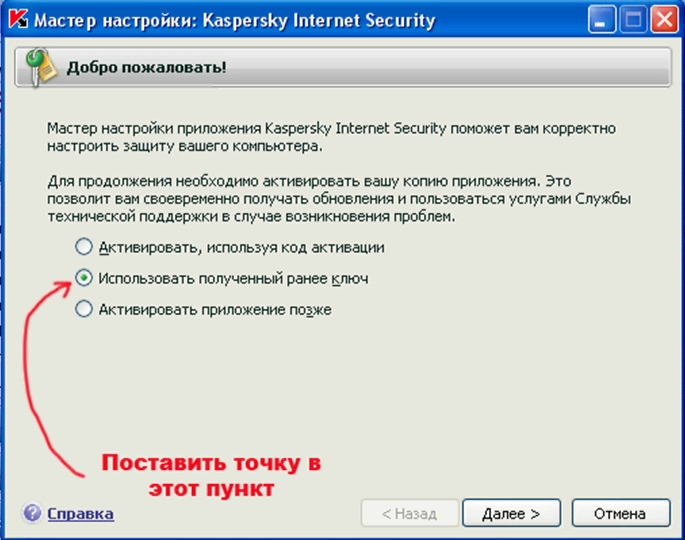This screenshot has height=540, width=685.
Task: Close the wizard with the red X
Action: coord(663,19)
